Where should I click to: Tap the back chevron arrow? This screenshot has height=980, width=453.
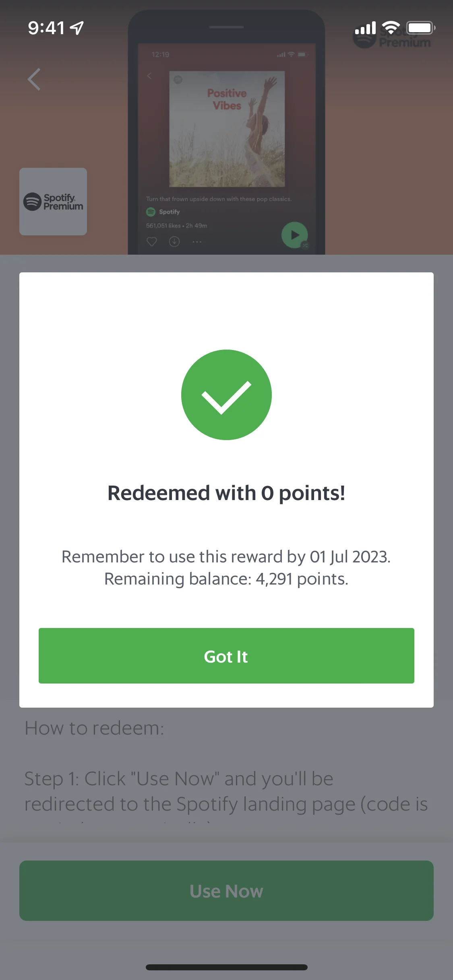coord(35,80)
